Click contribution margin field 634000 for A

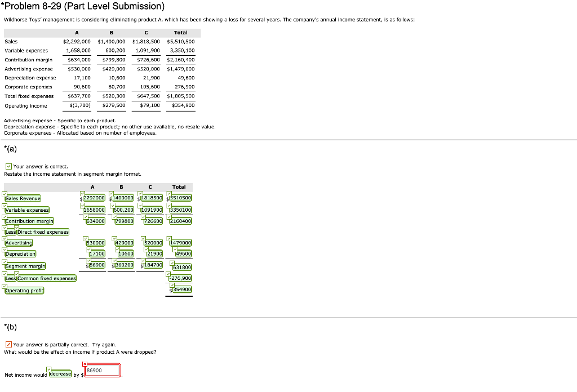pyautogui.click(x=95, y=221)
